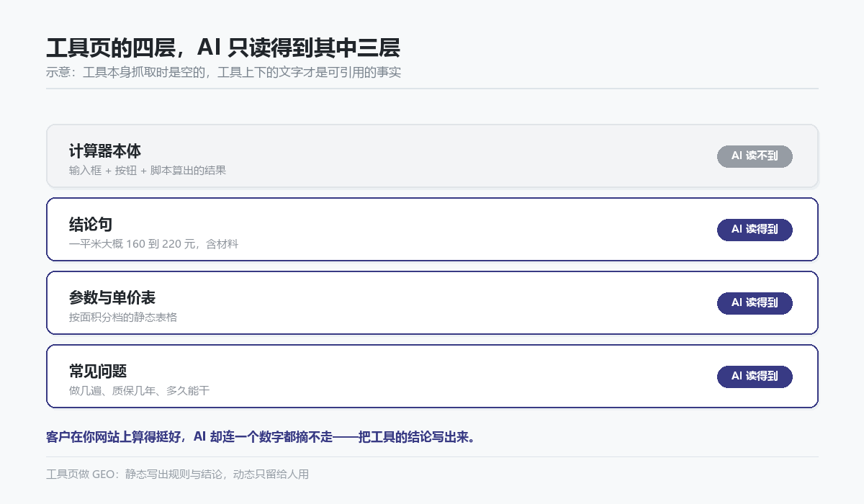864x504 pixels.
Task: Click the bold line starting with 客户在你网站上算得挺好
Action: tap(261, 437)
